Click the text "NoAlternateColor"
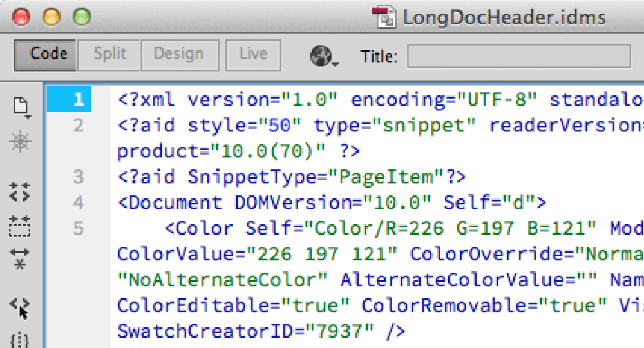Viewport: 644px width, 348px height. (x=222, y=280)
